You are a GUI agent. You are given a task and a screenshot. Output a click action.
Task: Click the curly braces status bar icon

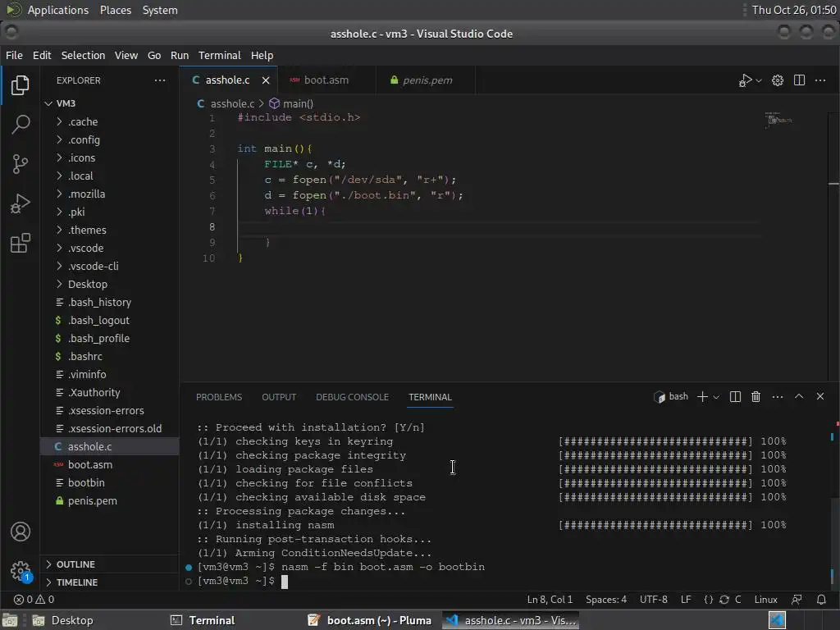[x=708, y=600]
